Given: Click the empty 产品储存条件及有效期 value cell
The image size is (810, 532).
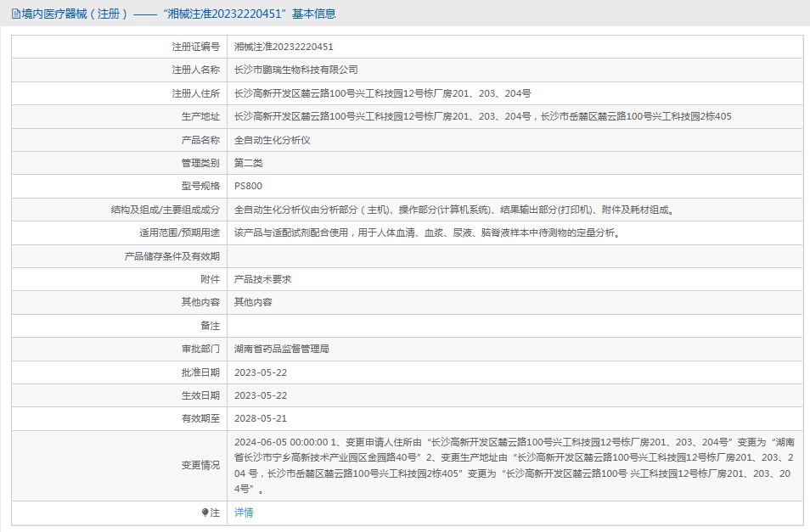Looking at the screenshot, I should [514, 256].
